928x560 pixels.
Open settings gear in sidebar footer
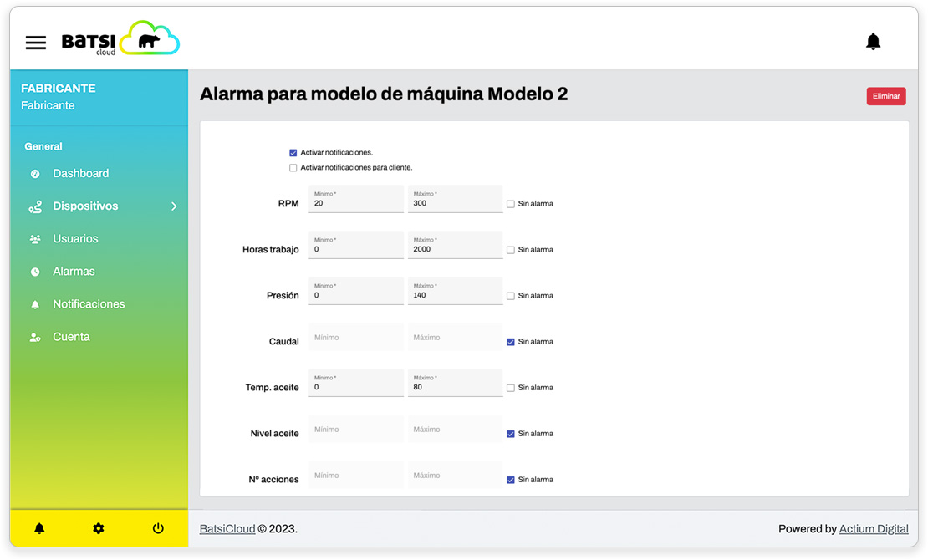[99, 528]
